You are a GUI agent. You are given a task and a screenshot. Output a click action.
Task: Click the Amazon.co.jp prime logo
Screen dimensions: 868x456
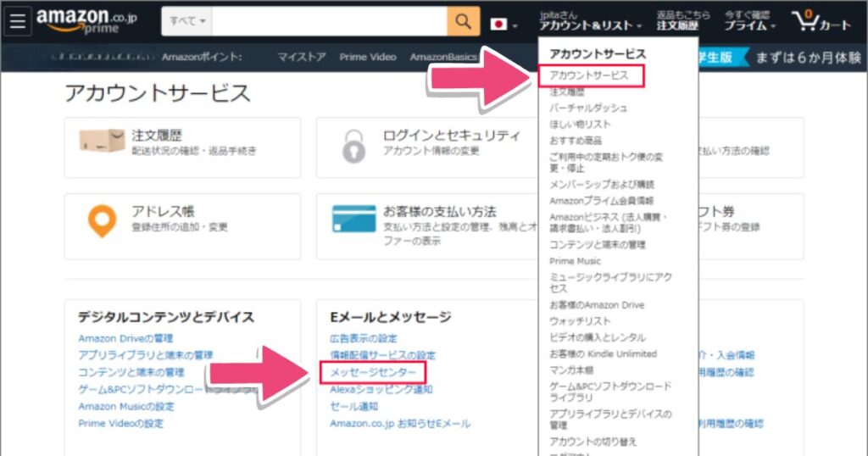(87, 21)
